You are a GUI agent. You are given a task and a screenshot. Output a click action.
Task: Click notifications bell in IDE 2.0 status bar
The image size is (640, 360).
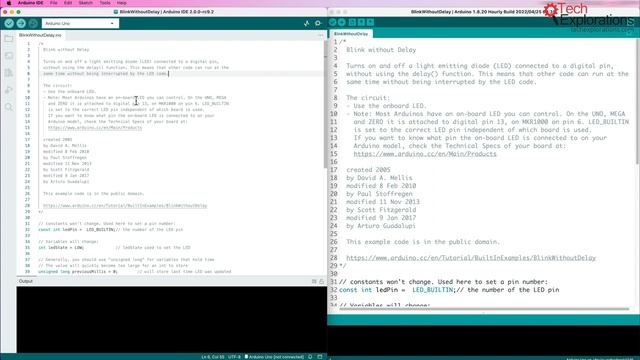click(311, 357)
